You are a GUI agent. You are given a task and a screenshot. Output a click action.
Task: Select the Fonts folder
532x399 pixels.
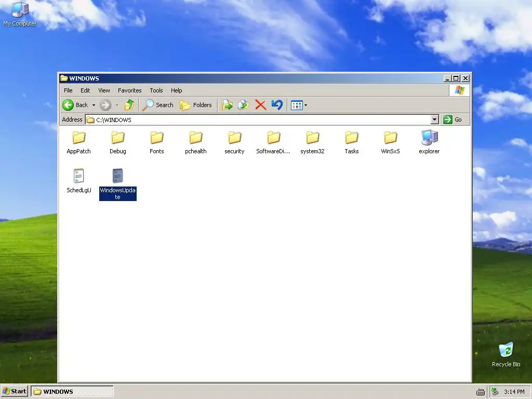click(x=157, y=143)
